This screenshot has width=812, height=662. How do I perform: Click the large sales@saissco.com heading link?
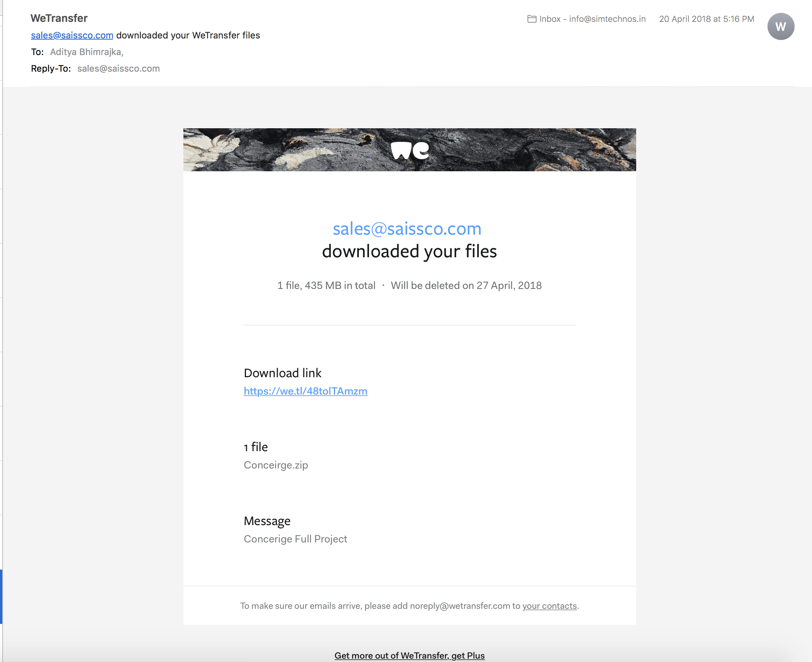pos(407,229)
